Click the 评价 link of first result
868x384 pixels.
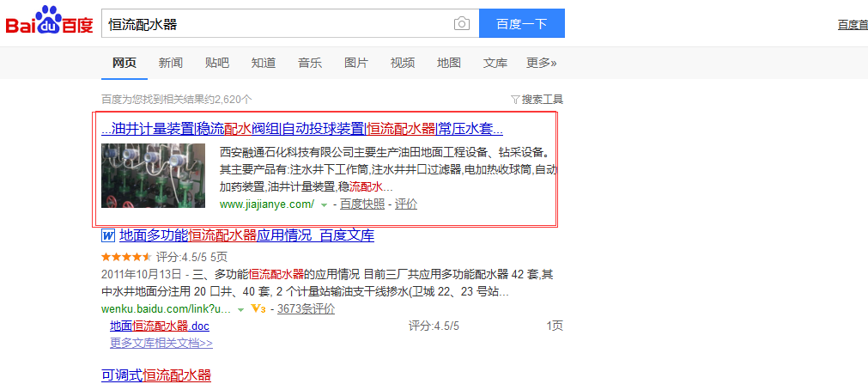coord(406,204)
